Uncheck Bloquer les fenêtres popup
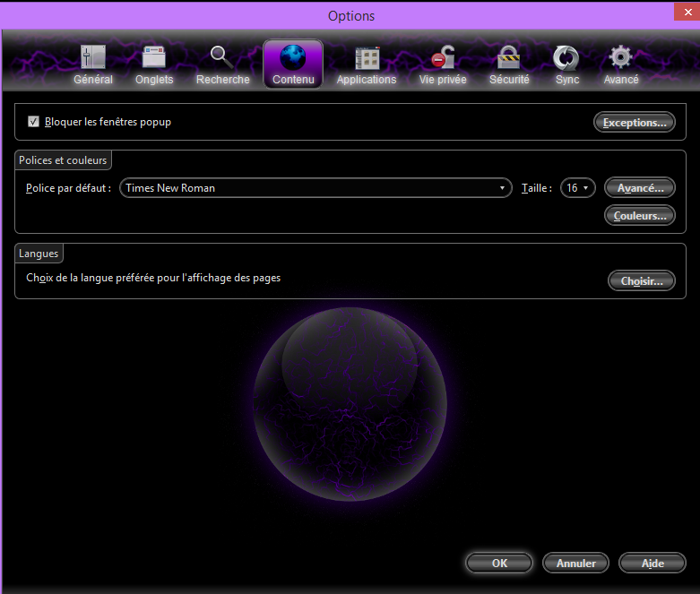The height and width of the screenshot is (594, 700). tap(34, 122)
